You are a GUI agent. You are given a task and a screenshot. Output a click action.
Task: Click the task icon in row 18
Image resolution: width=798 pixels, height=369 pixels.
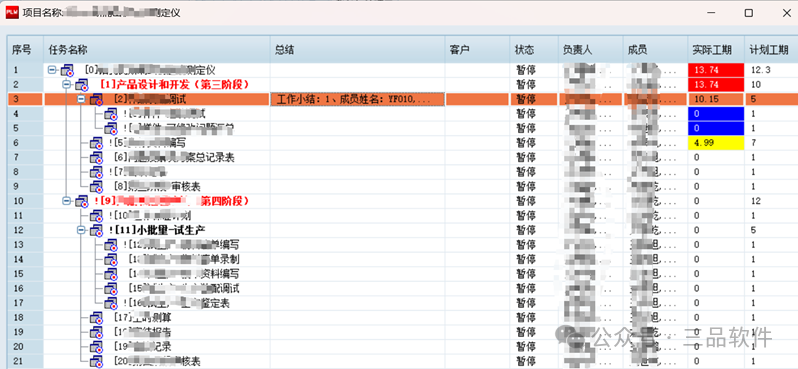pos(96,318)
